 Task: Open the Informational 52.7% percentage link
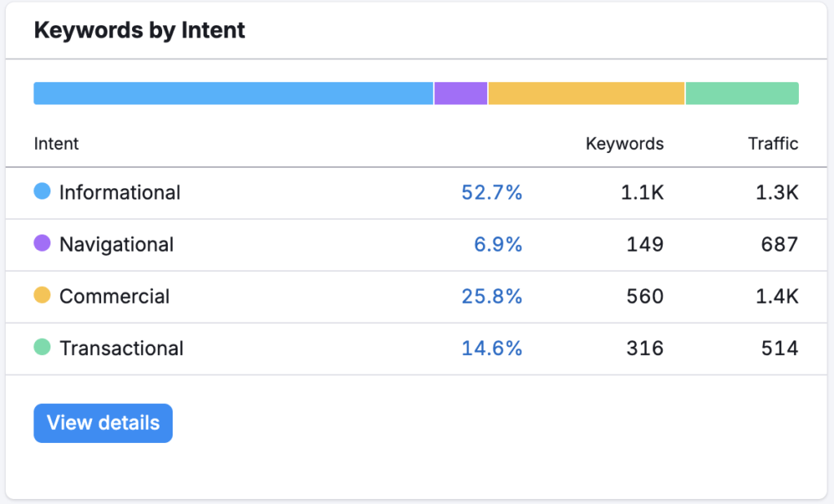pos(491,193)
